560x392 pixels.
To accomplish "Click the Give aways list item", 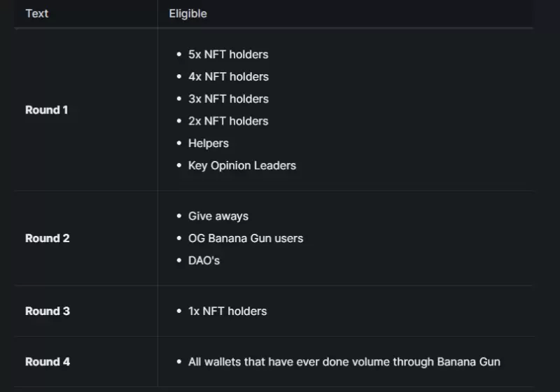I will tap(218, 216).
